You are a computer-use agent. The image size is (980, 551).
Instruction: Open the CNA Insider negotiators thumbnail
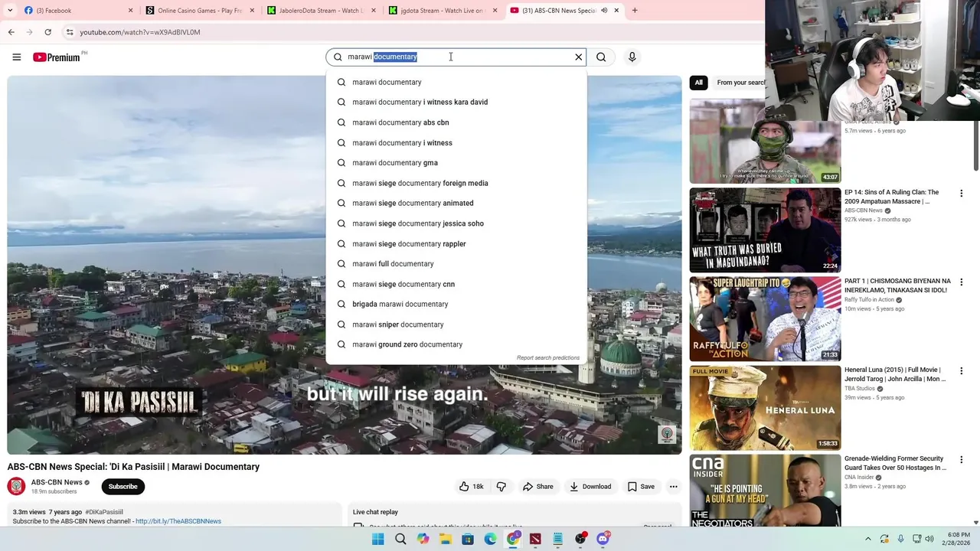765,491
